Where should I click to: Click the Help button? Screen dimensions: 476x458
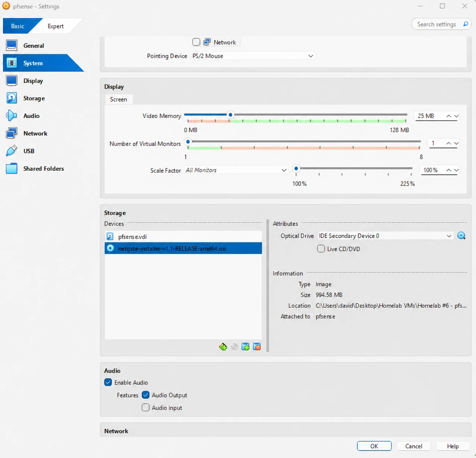453,446
